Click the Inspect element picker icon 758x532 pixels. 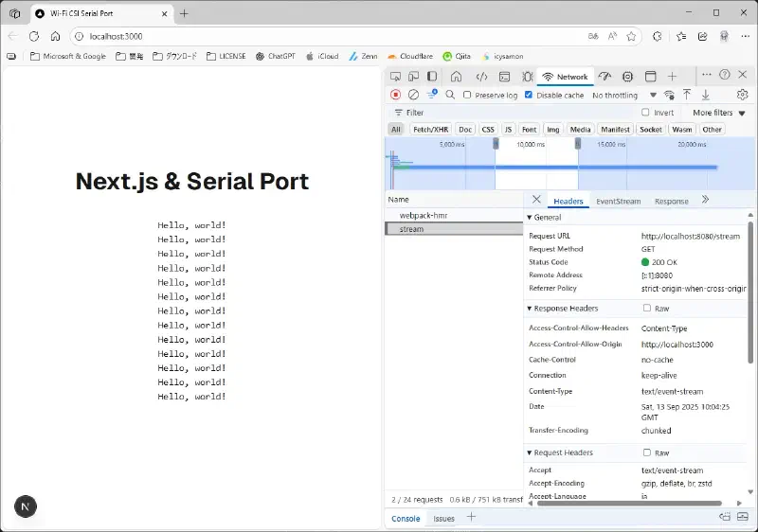click(395, 77)
